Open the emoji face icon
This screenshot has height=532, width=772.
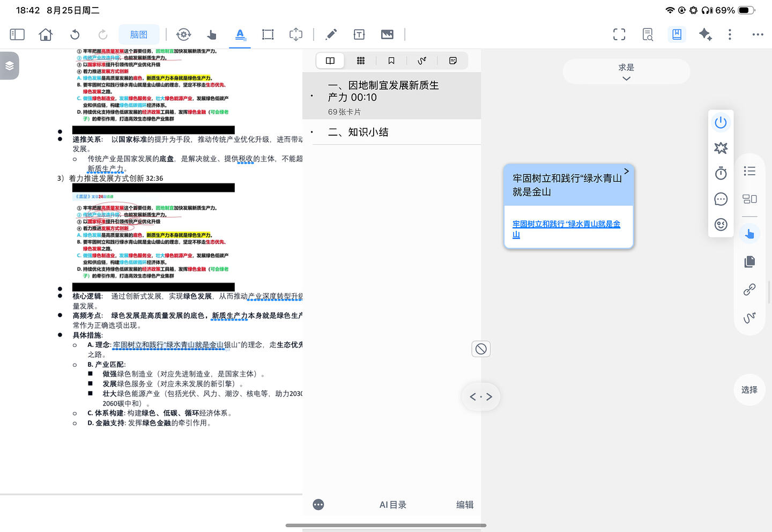point(721,224)
